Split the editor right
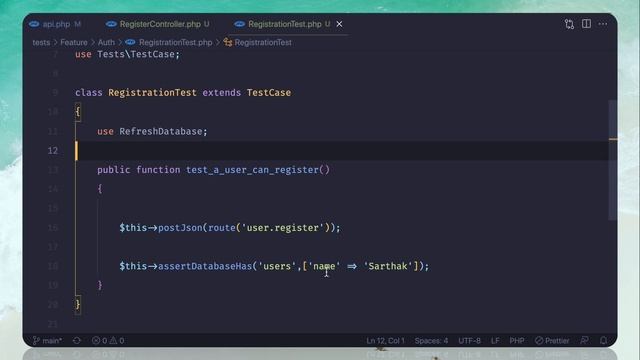 click(x=586, y=24)
